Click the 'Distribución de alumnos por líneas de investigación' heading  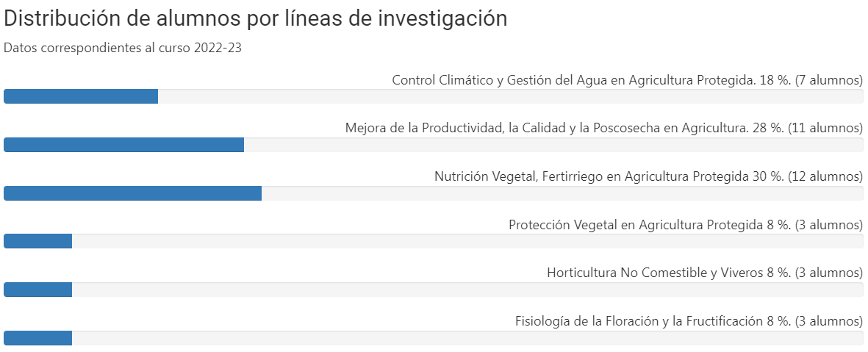click(x=255, y=18)
